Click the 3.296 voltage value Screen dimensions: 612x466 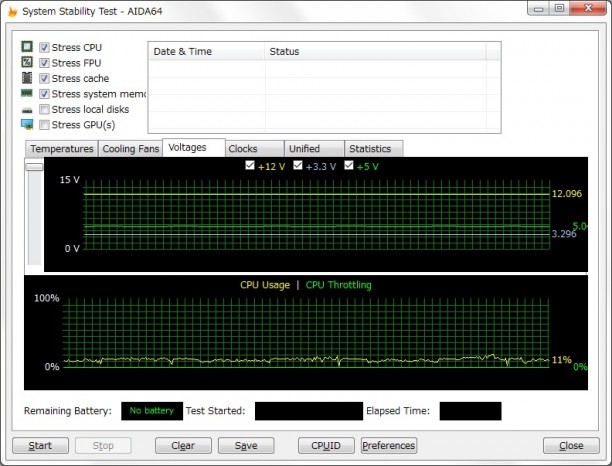pos(564,234)
